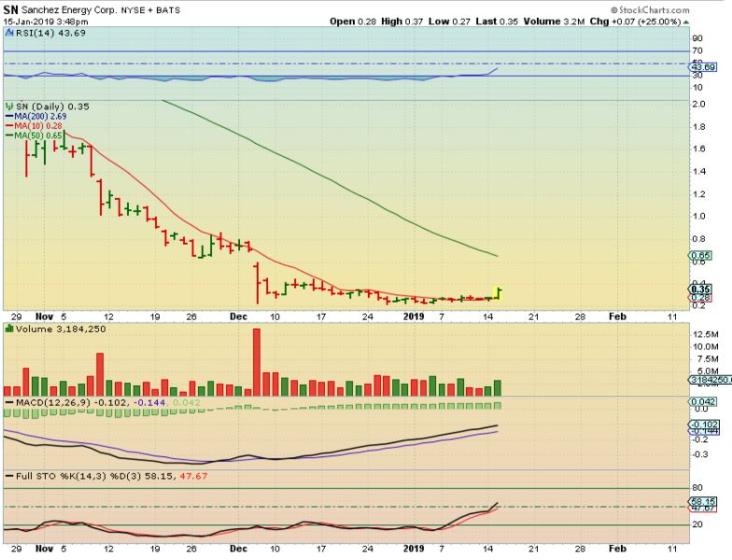Click the 2.0 price axis label
The image size is (732, 560).
[x=698, y=104]
